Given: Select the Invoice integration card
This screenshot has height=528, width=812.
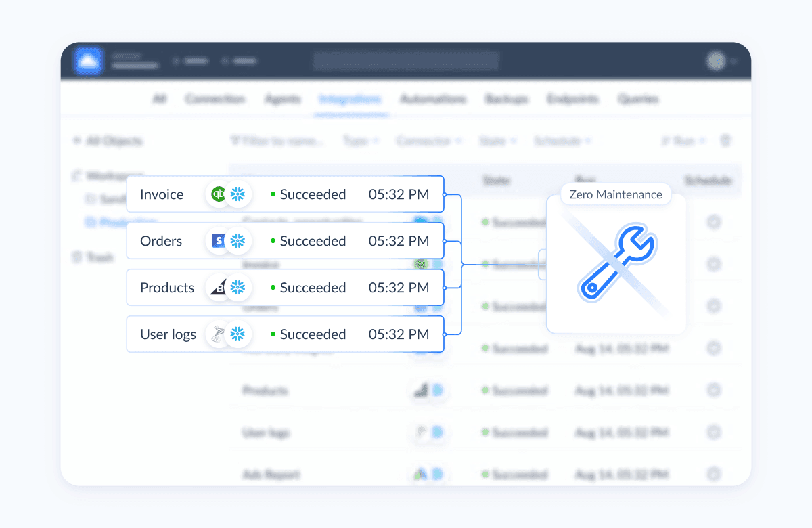Looking at the screenshot, I should [x=285, y=194].
